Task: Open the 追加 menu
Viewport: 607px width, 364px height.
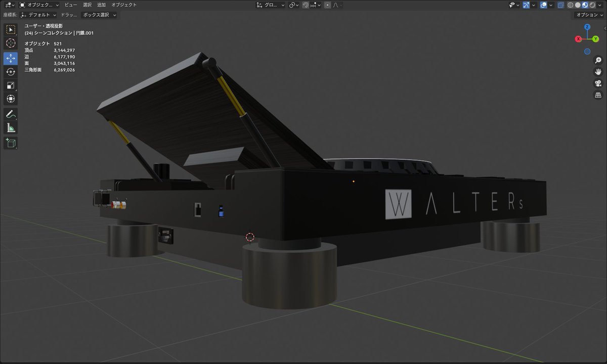Action: point(102,5)
